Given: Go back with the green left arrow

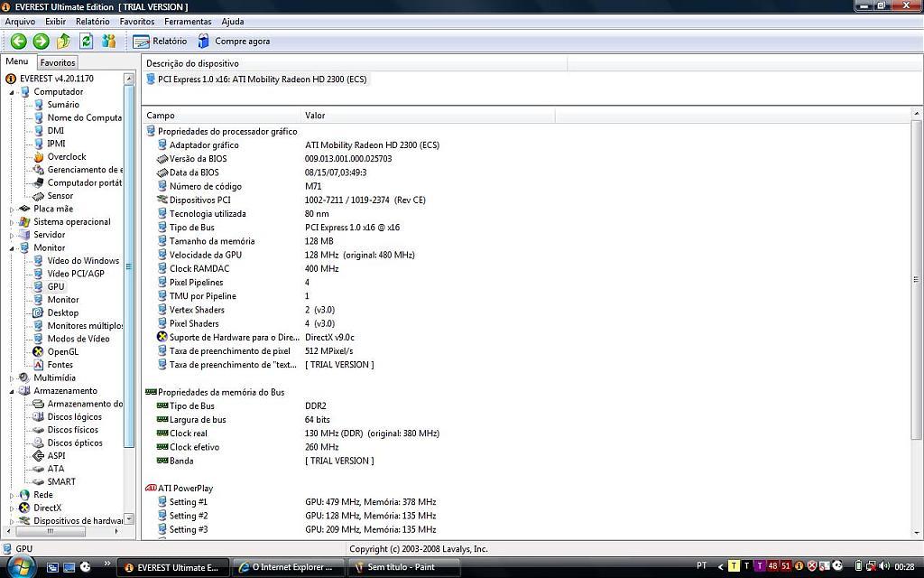Looking at the screenshot, I should click(x=18, y=42).
